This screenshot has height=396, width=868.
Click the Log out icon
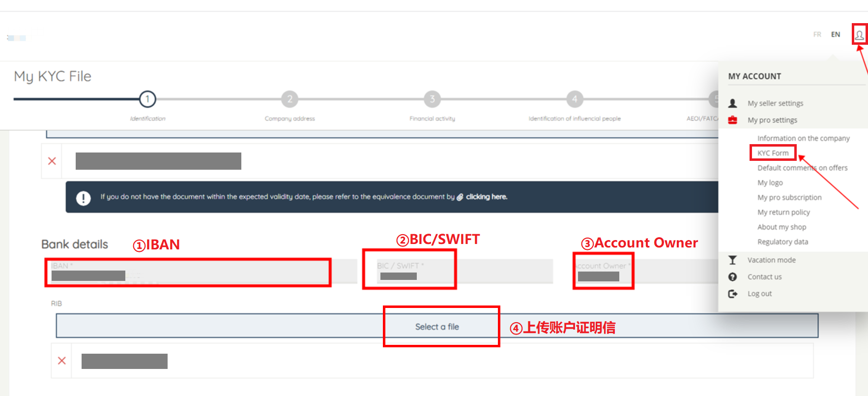732,294
